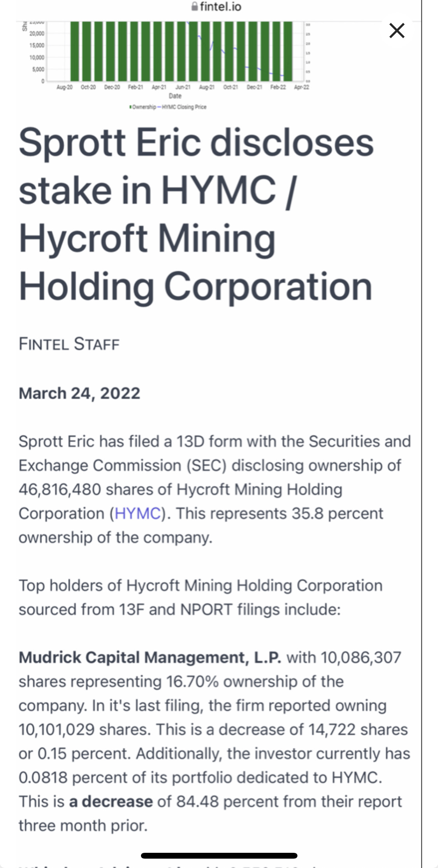The height and width of the screenshot is (868, 438).
Task: Tap the fintel.io address text
Action: click(x=220, y=7)
